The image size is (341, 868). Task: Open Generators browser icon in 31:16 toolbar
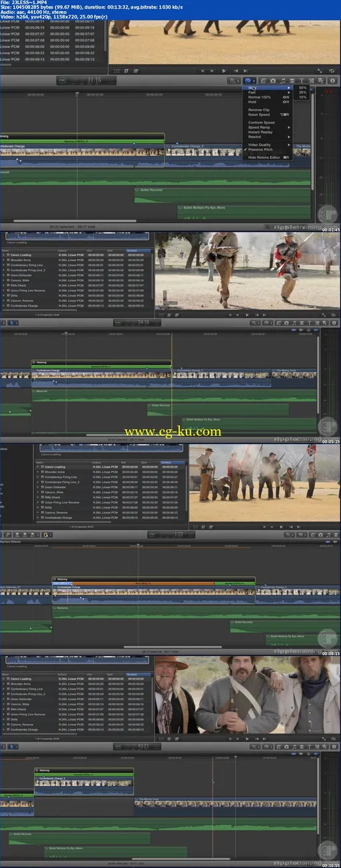(311, 81)
